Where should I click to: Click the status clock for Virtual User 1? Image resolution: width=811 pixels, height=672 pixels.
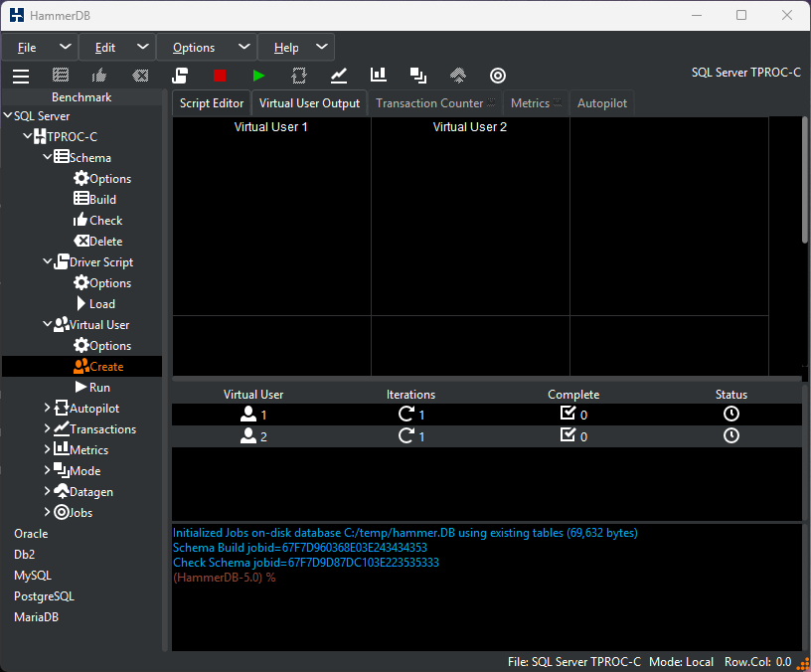pyautogui.click(x=730, y=414)
